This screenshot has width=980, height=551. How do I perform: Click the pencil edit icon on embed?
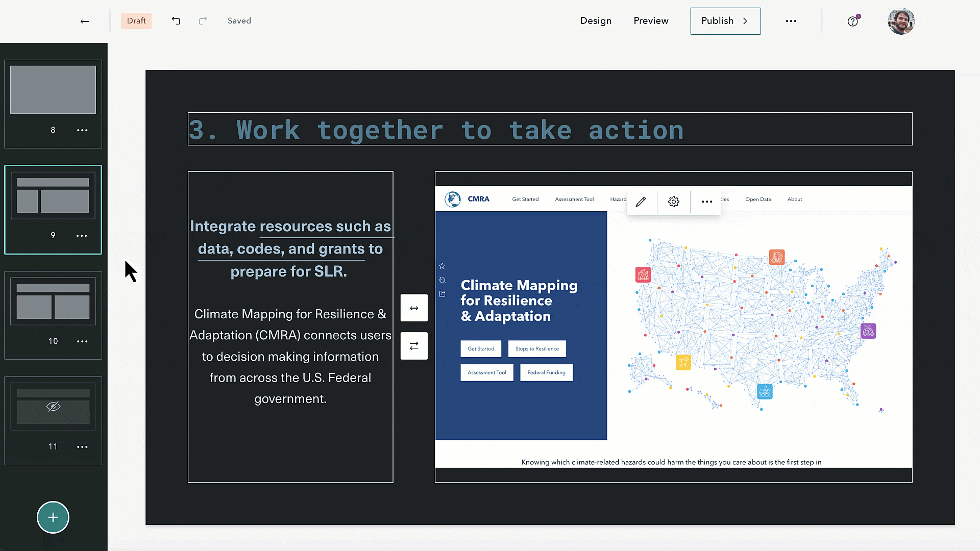tap(641, 202)
